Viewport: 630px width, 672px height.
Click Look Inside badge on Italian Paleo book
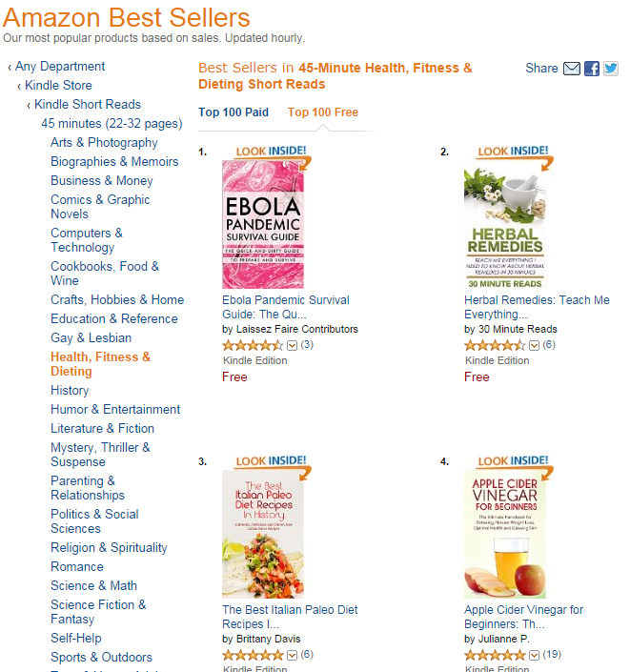coord(267,461)
